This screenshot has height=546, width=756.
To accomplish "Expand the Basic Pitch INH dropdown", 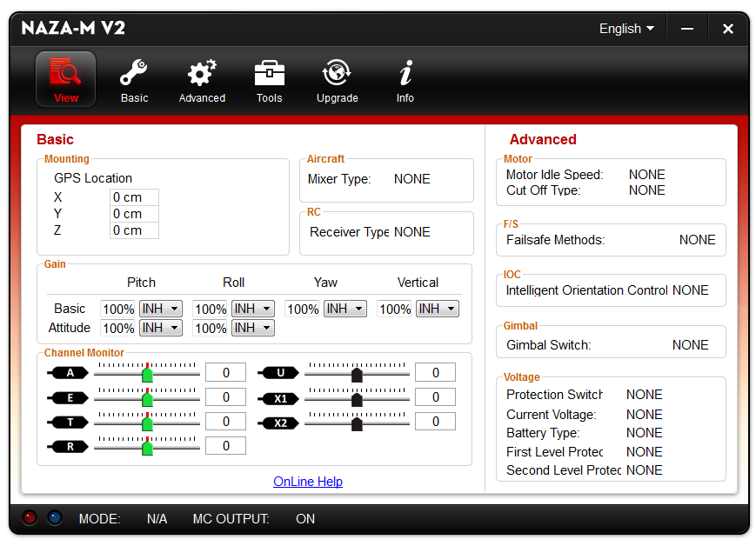I will (x=160, y=309).
